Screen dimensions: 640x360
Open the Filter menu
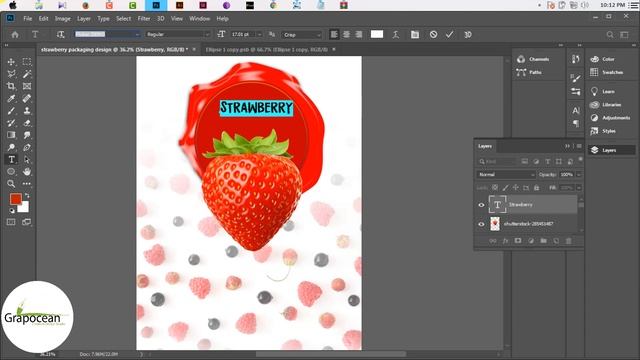(x=144, y=19)
